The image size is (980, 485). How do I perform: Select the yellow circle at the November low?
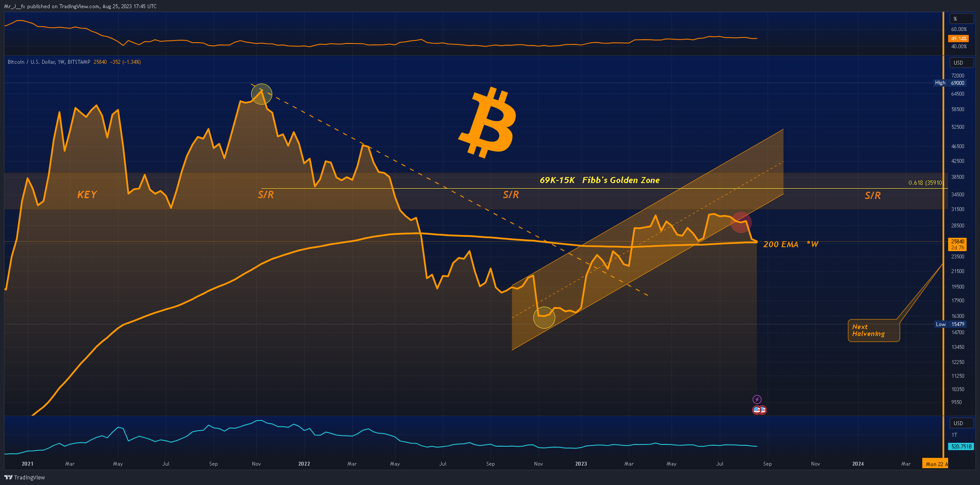[544, 317]
